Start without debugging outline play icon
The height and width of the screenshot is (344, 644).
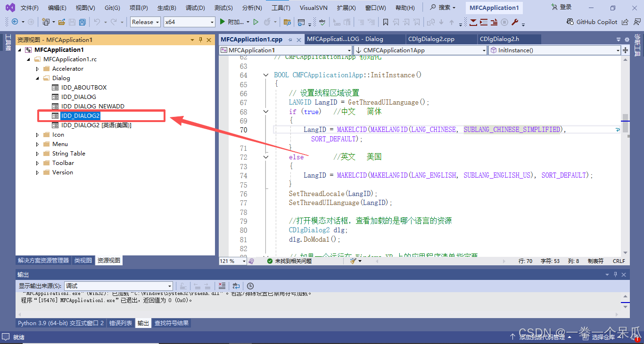(x=256, y=22)
